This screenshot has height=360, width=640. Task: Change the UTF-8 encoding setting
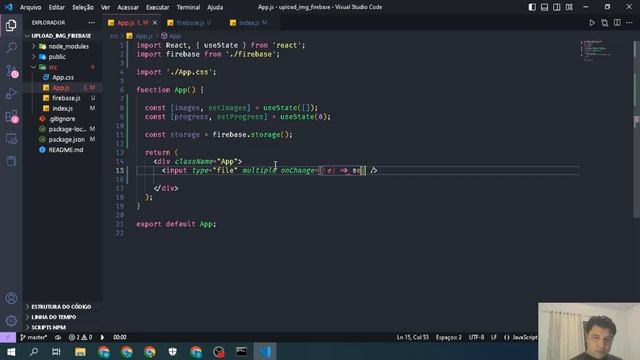point(476,337)
